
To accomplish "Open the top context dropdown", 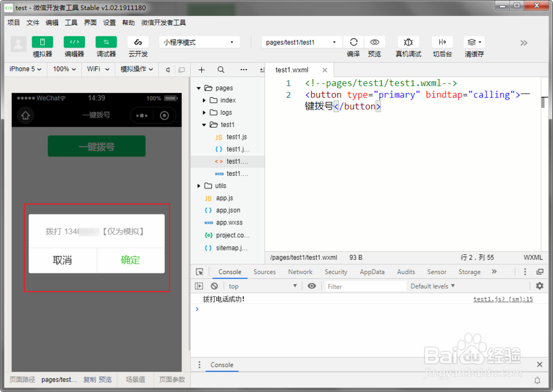I will pyautogui.click(x=263, y=286).
